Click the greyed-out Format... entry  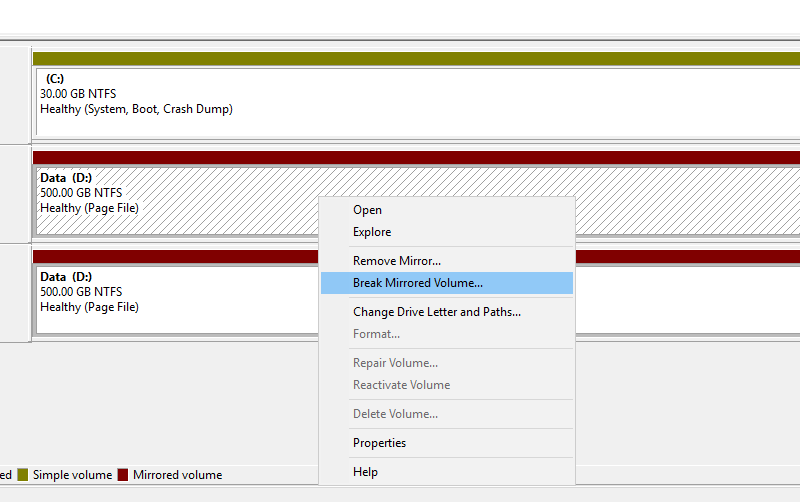pos(376,334)
